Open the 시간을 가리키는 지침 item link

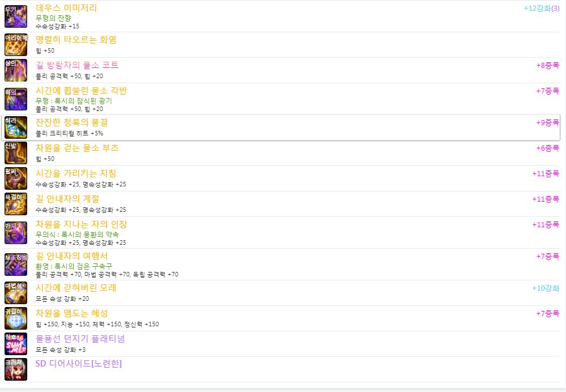tap(76, 173)
